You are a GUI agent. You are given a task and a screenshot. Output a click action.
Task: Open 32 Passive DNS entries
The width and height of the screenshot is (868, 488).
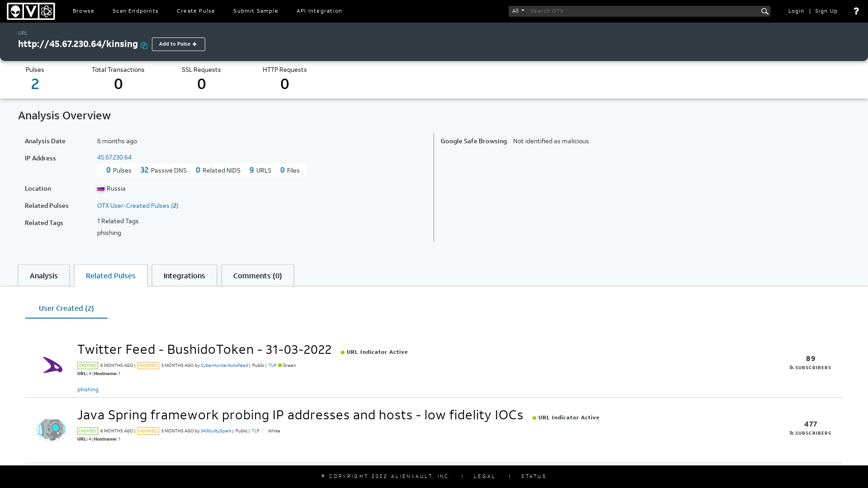pos(164,170)
